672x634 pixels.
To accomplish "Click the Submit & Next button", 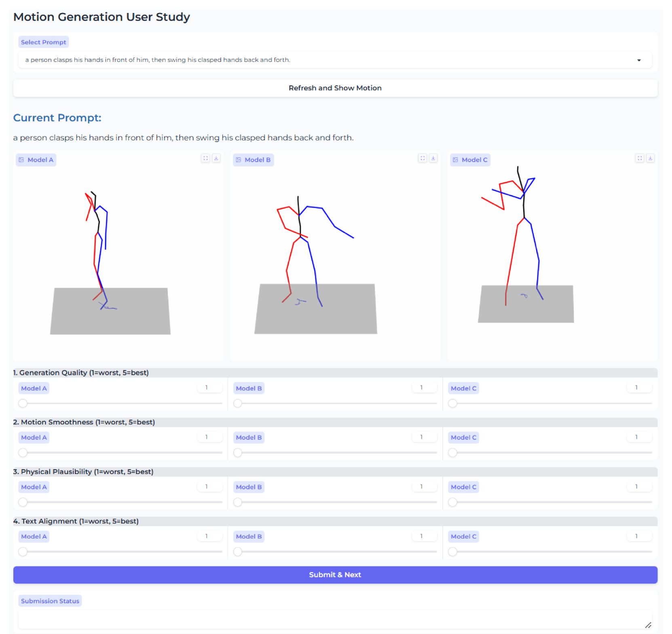I will pos(335,575).
